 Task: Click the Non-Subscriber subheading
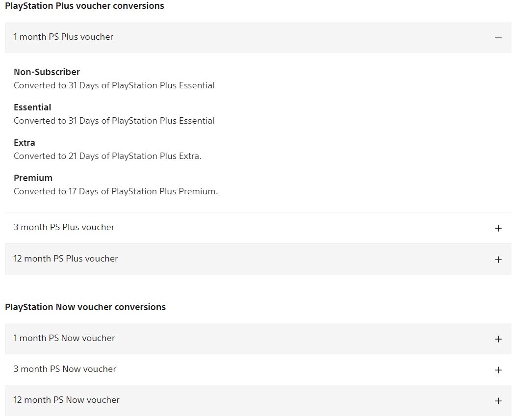click(47, 72)
